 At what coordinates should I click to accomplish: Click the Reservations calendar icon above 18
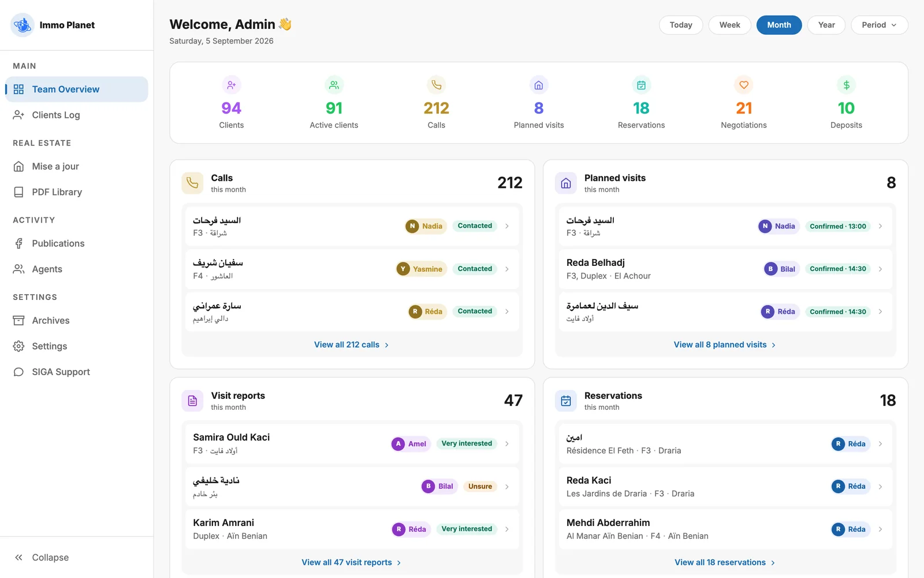pos(641,85)
